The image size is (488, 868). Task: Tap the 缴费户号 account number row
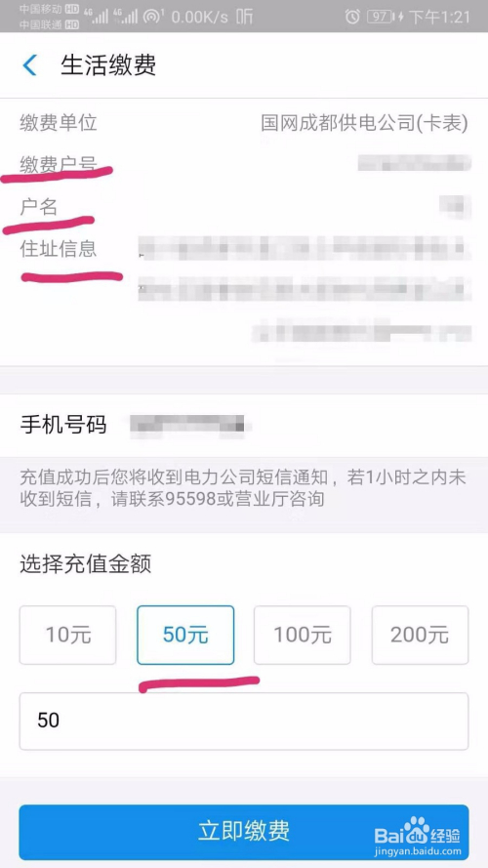point(244,164)
